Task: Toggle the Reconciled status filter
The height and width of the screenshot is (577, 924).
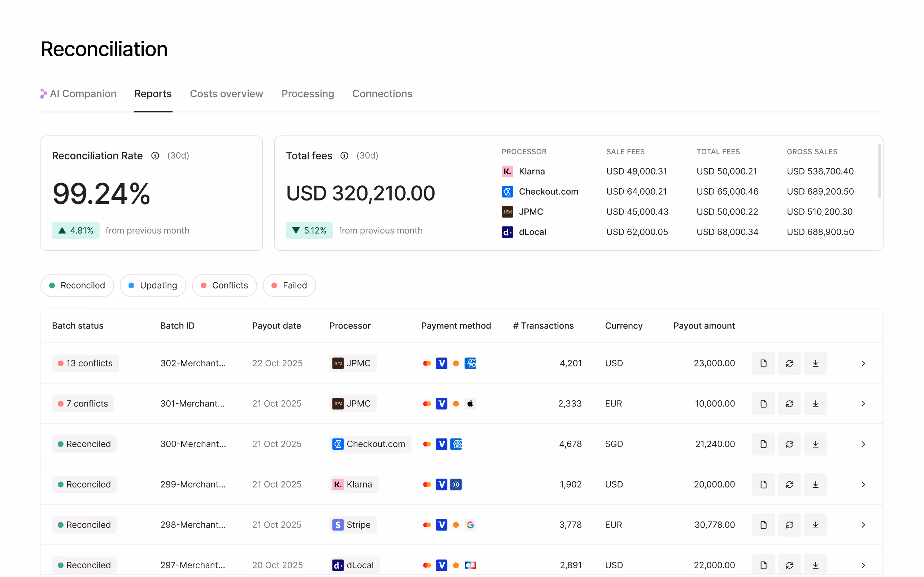Action: pos(77,286)
